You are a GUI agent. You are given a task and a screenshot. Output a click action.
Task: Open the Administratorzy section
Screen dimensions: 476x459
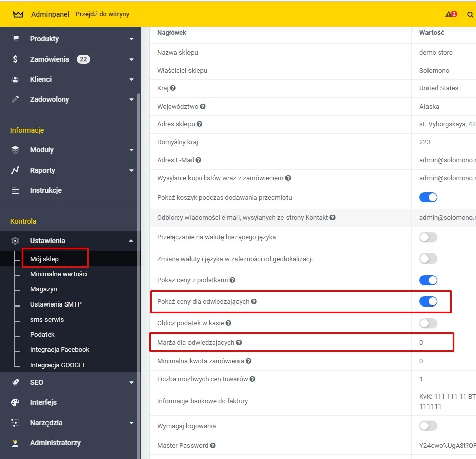[55, 443]
